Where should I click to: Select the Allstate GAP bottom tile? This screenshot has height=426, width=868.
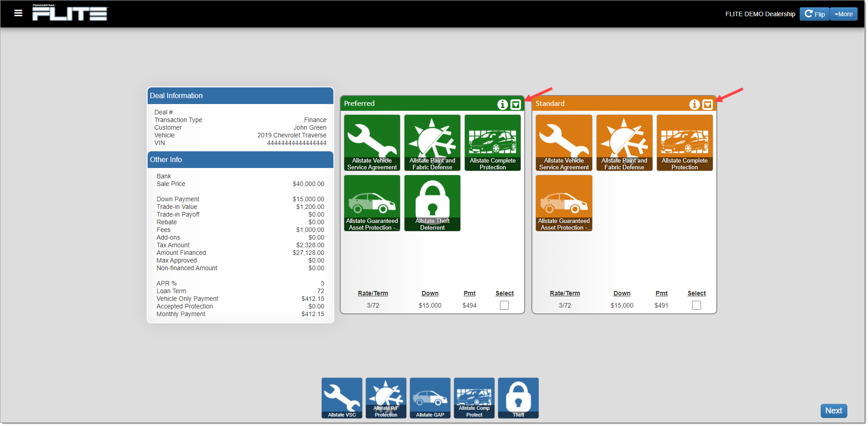click(x=430, y=398)
